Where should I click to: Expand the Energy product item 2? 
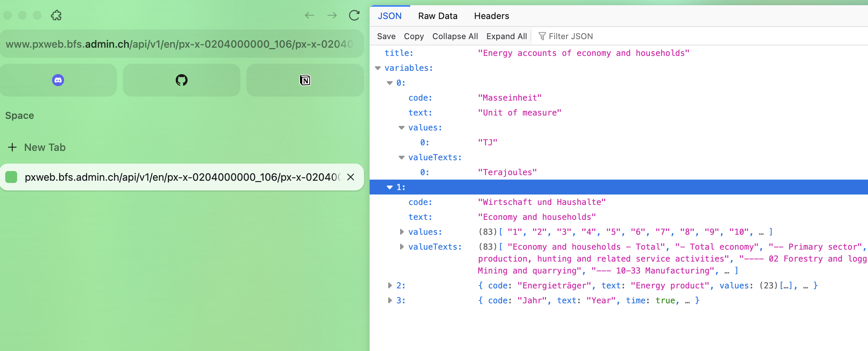pos(390,285)
